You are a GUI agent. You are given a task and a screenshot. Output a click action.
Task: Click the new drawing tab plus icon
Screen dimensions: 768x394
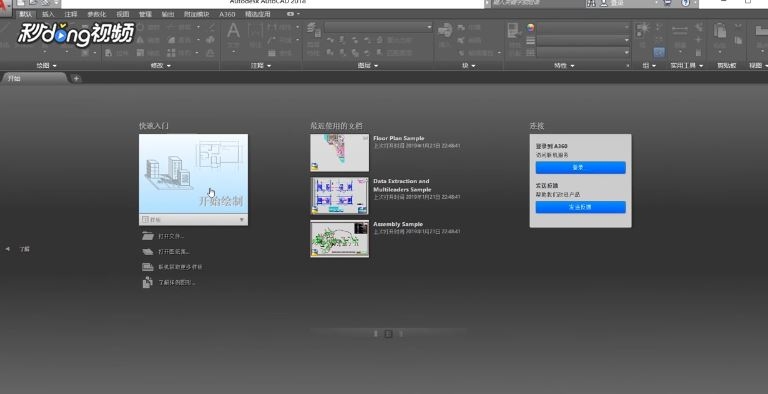tap(76, 78)
